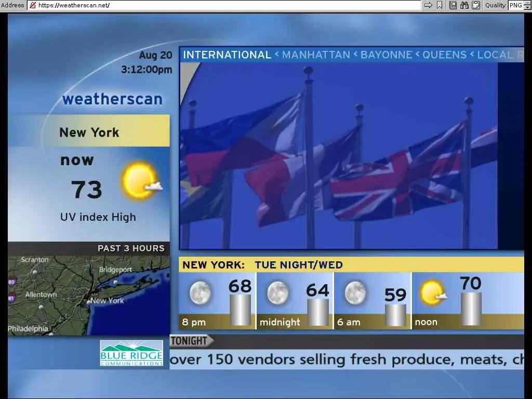
Task: Click the scrolling vendors ticker text
Action: coord(347,360)
